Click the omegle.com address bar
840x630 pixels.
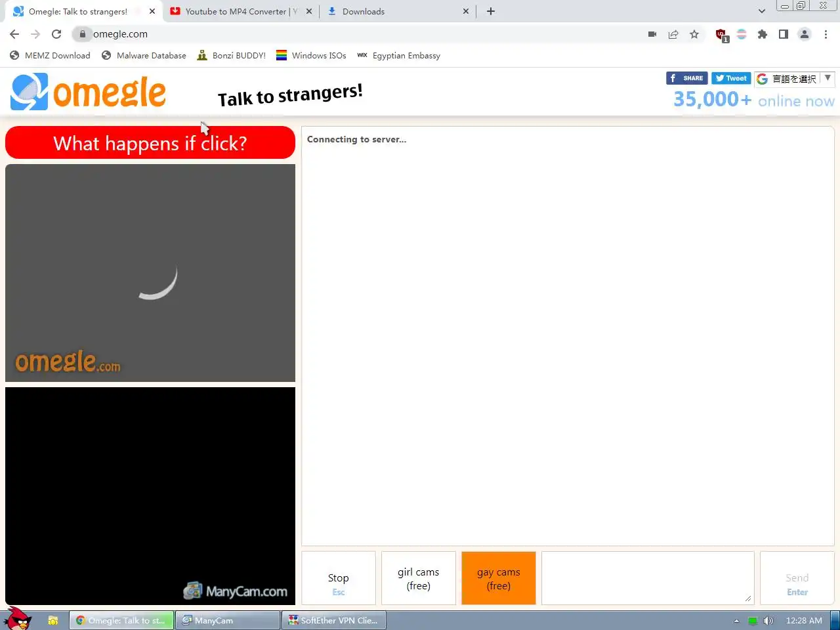(358, 34)
